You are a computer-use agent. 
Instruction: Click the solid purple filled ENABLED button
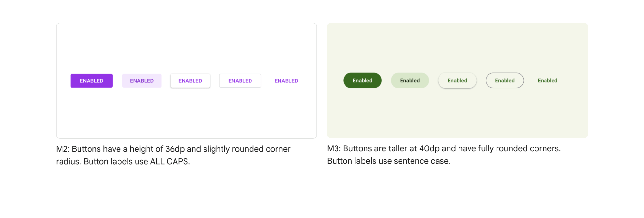(91, 81)
